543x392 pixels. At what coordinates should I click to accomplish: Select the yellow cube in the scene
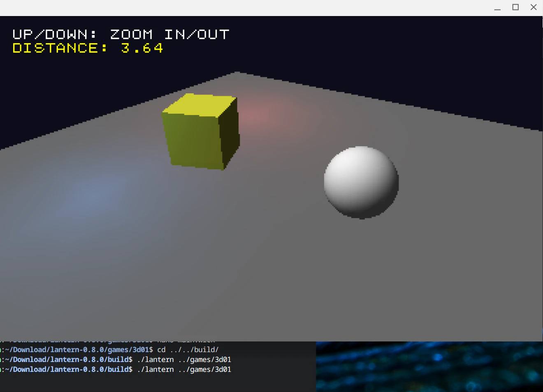(201, 131)
